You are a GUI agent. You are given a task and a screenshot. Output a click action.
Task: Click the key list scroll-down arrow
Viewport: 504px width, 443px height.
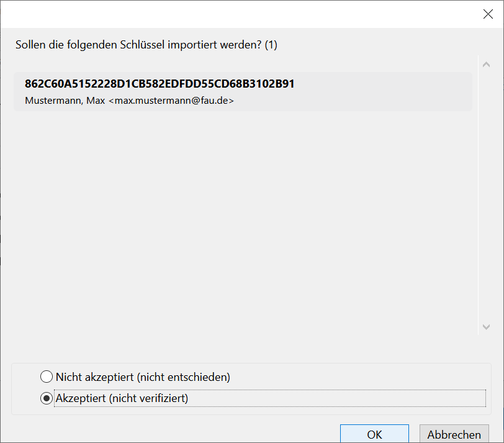pyautogui.click(x=486, y=327)
